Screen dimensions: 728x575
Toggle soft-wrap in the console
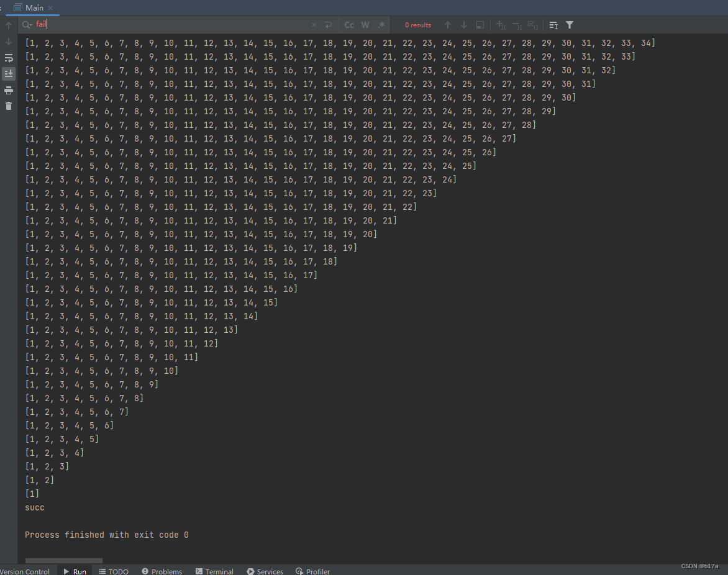click(x=9, y=58)
